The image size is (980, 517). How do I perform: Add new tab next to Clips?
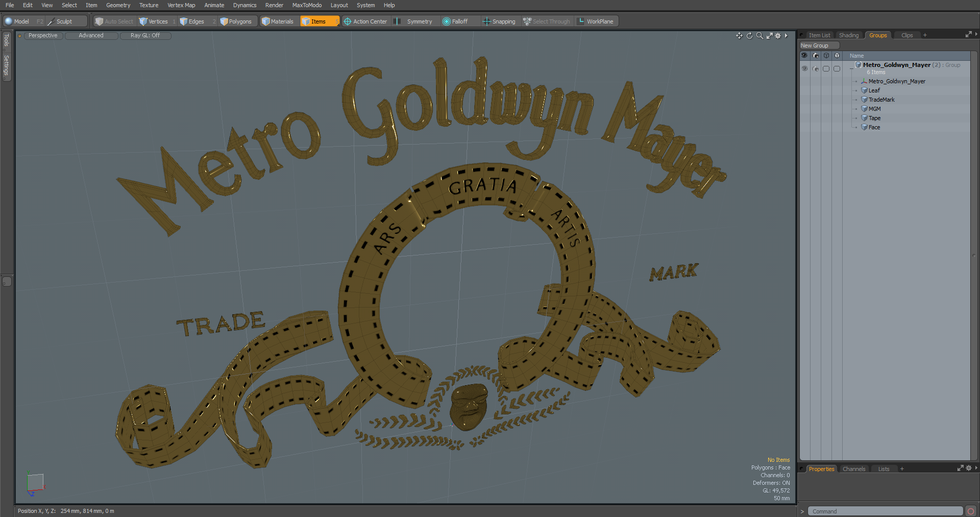click(925, 35)
